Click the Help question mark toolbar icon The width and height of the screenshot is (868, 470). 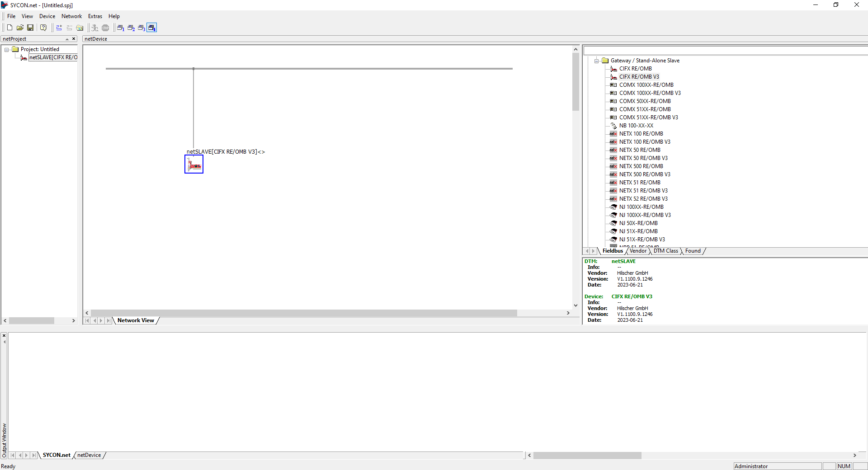(x=43, y=28)
